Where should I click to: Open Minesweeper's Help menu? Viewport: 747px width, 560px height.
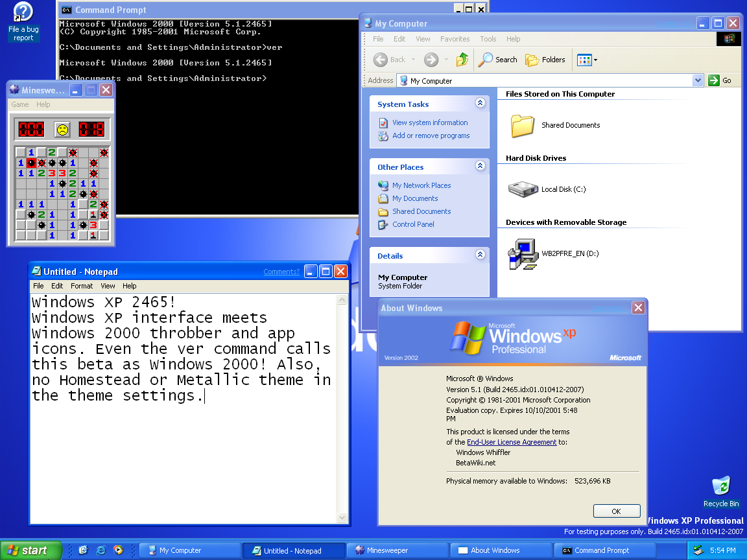click(43, 104)
